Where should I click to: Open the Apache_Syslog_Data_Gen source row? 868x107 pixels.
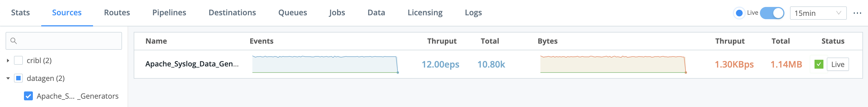(x=498, y=64)
